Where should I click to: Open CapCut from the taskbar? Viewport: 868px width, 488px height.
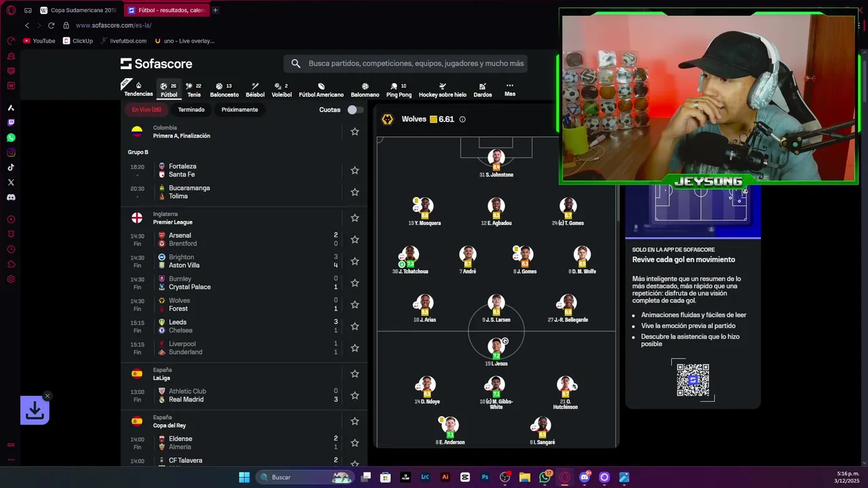pyautogui.click(x=465, y=477)
